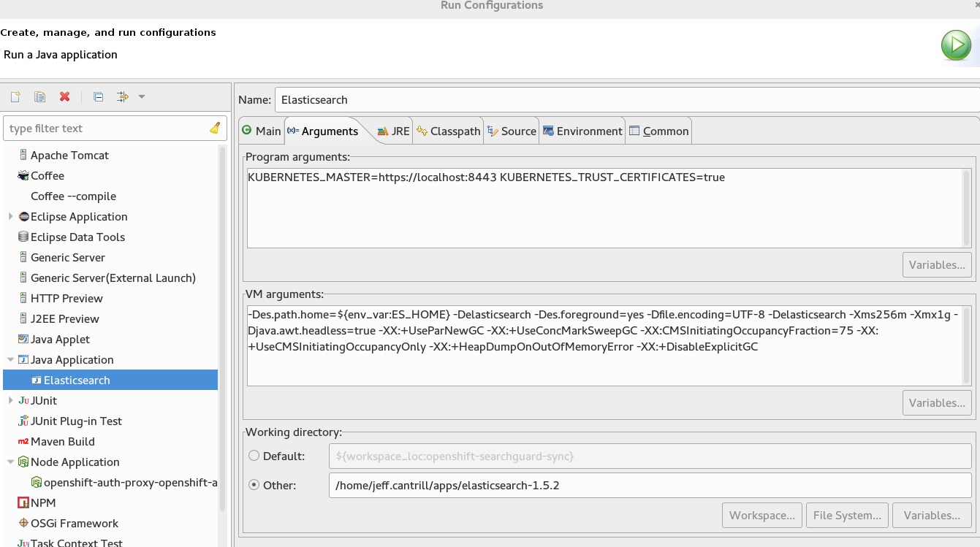Open the Environment tab
The width and height of the screenshot is (980, 547).
click(582, 131)
